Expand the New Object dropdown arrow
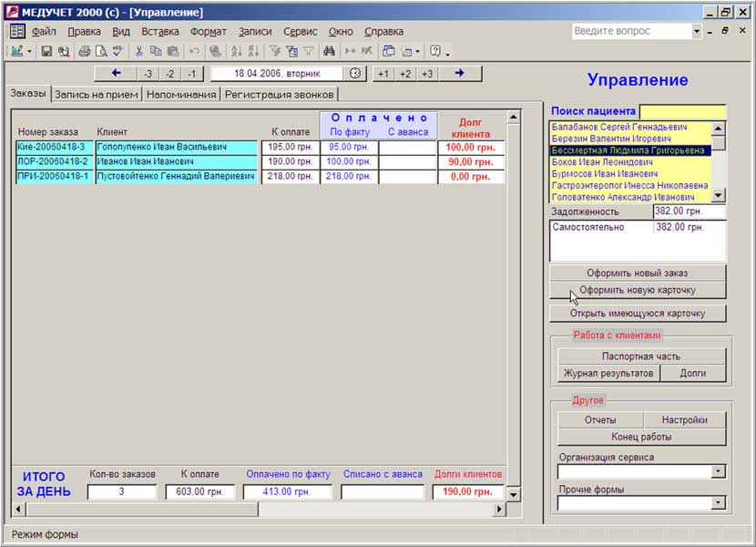 417,51
